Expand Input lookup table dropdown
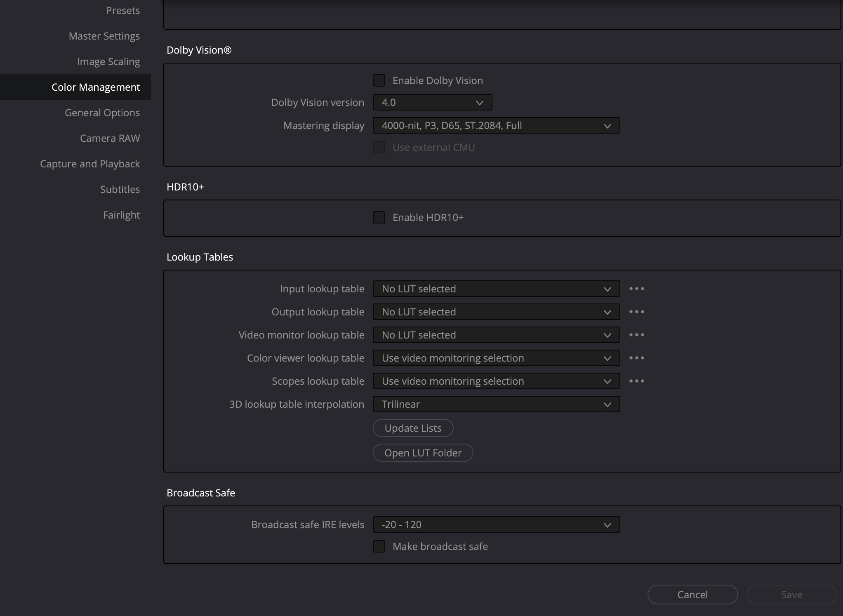 click(x=496, y=289)
